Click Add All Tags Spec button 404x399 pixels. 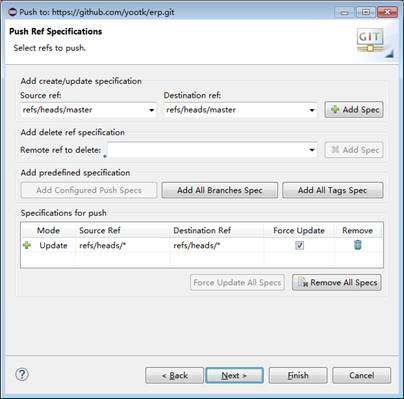[x=333, y=190]
